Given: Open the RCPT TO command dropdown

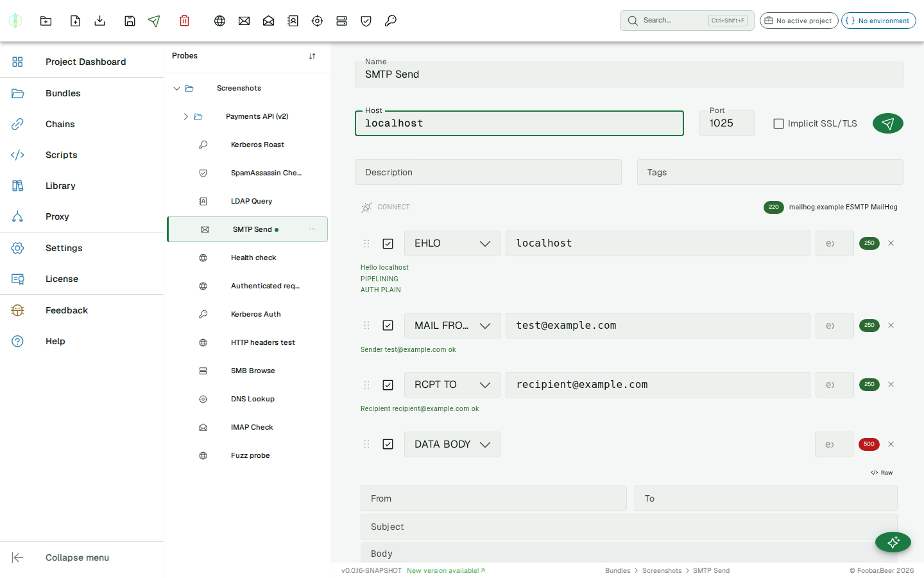Looking at the screenshot, I should tap(452, 385).
